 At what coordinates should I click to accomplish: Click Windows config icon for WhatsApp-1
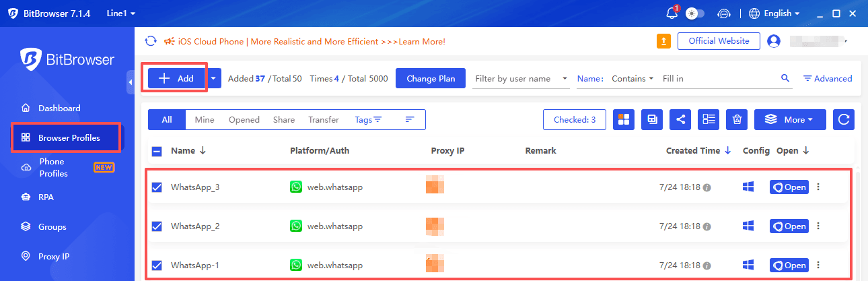pyautogui.click(x=748, y=266)
